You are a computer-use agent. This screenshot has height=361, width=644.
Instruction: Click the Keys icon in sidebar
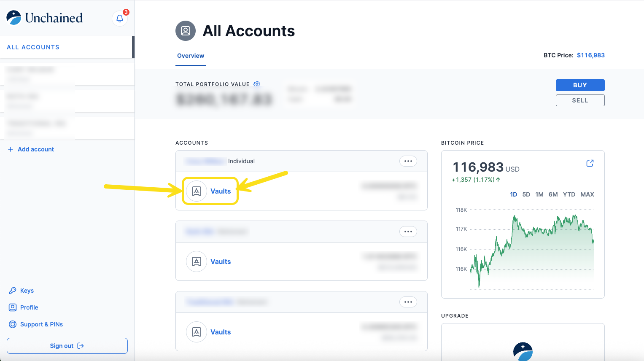click(x=13, y=291)
